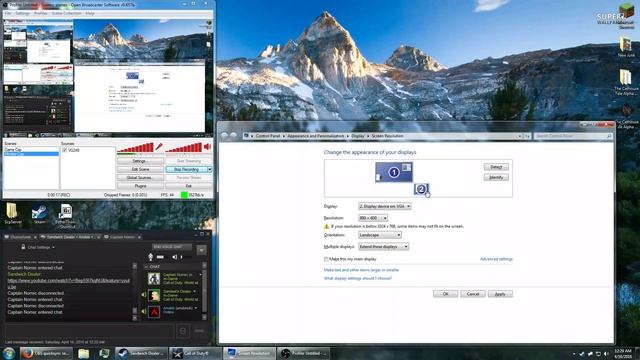The width and height of the screenshot is (640, 360).
Task: Select monitor 2 icon in display arrangement
Action: (421, 189)
